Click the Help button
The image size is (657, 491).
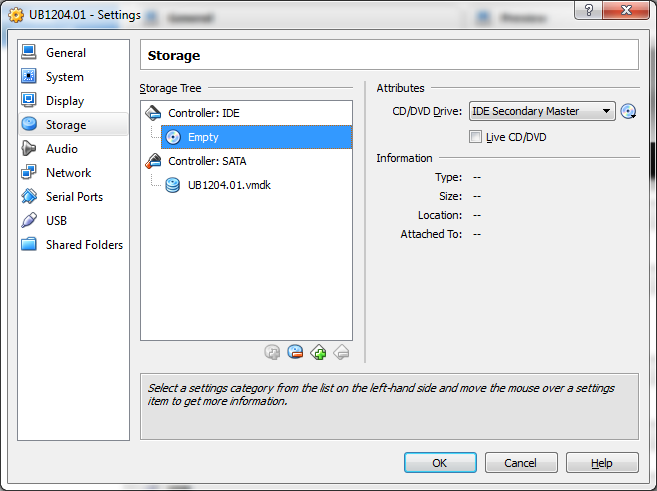click(602, 463)
